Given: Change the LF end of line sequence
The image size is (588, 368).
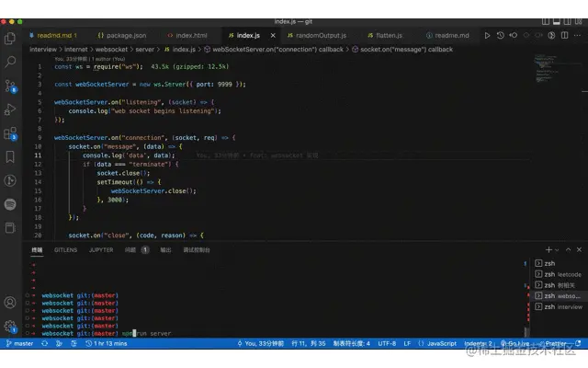Looking at the screenshot, I should [x=407, y=343].
